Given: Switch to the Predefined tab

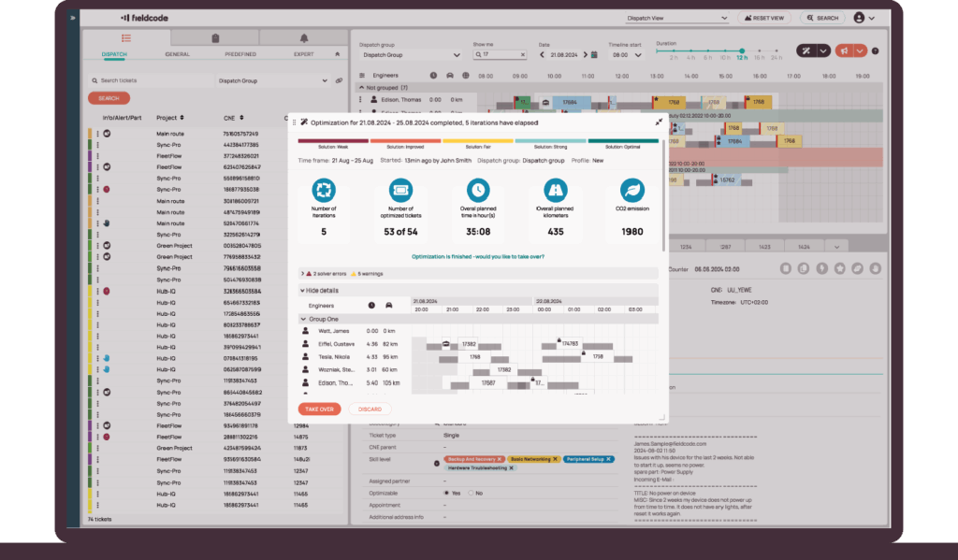Looking at the screenshot, I should tap(240, 54).
